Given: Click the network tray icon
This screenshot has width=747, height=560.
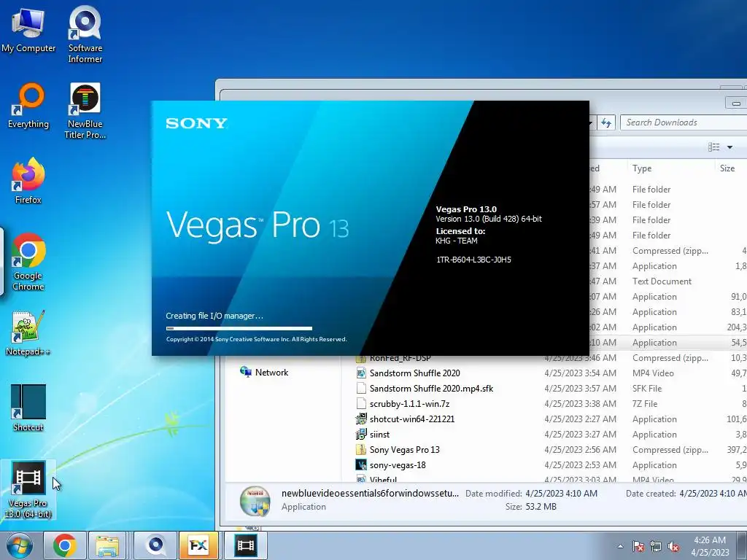Looking at the screenshot, I should coord(656,546).
